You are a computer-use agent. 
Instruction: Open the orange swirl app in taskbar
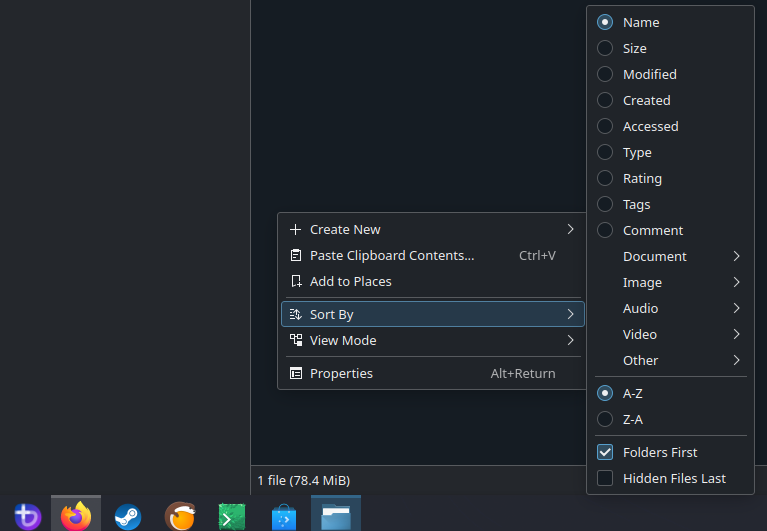[180, 516]
